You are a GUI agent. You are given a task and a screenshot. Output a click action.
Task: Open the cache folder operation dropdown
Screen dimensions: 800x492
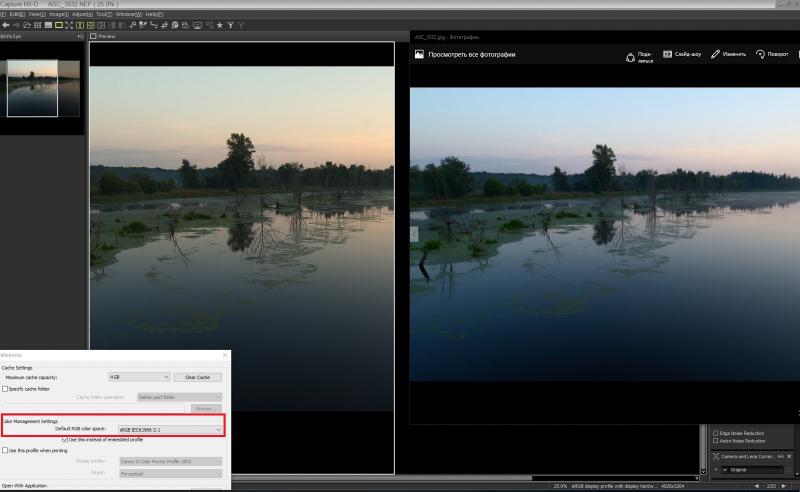(180, 397)
